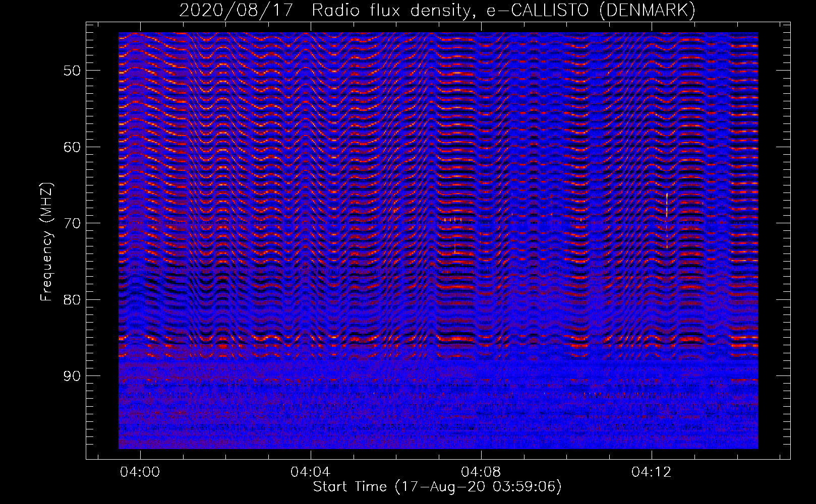Click the 'Start Time (17-Aug-20 03:59:06)' label

coord(437,487)
